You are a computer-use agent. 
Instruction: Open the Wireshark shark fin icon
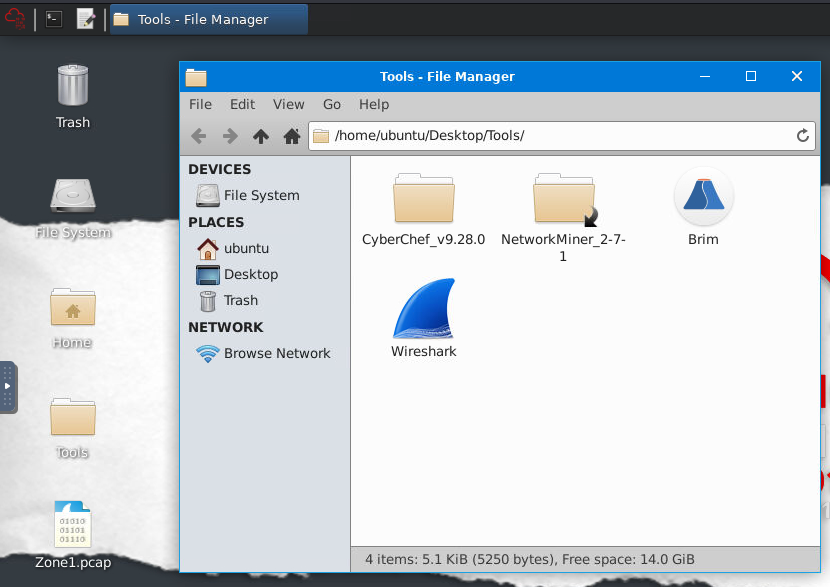(423, 308)
